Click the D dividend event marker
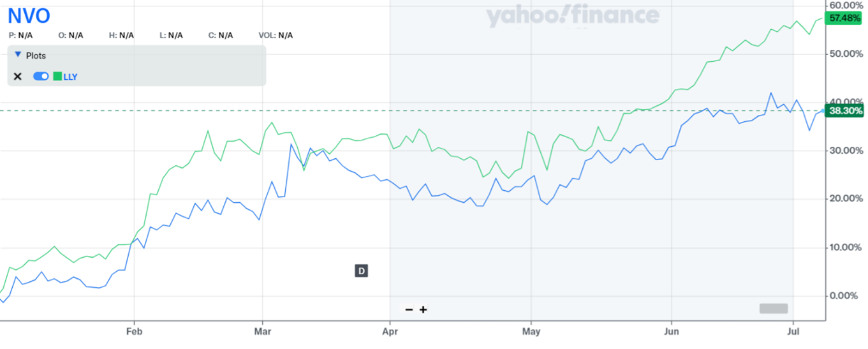The width and height of the screenshot is (868, 349). (361, 271)
